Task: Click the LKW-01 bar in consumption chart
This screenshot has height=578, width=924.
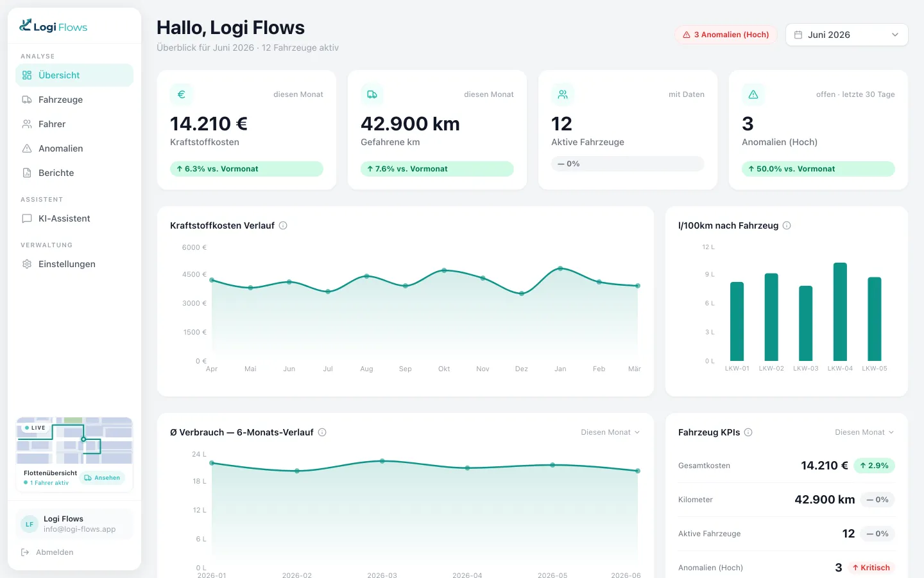Action: [737, 321]
